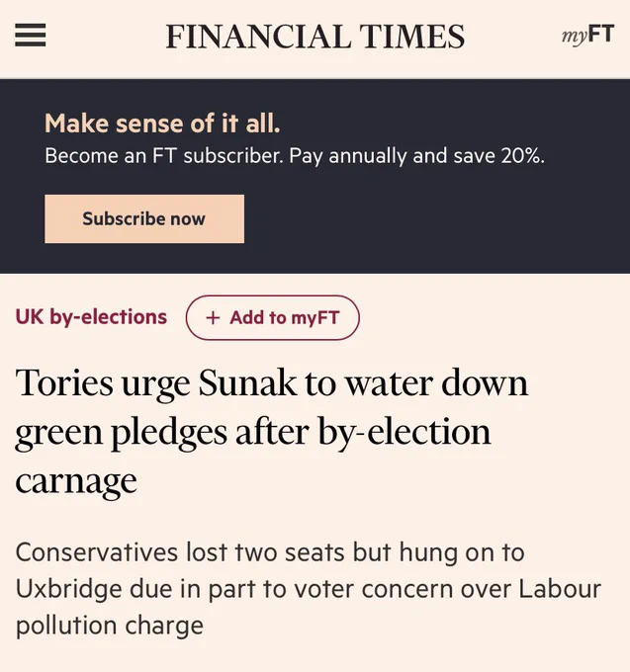The width and height of the screenshot is (630, 672).
Task: Add UK by-elections topic to myFT
Action: 273,317
